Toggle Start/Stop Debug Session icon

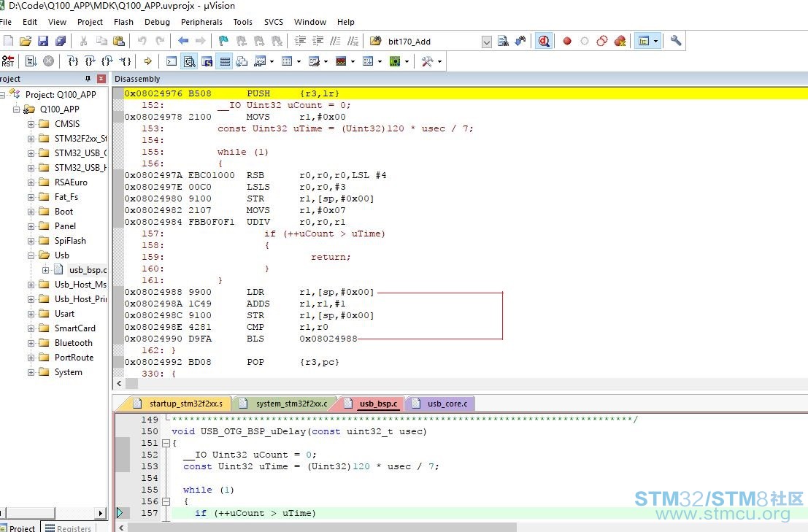click(x=544, y=41)
